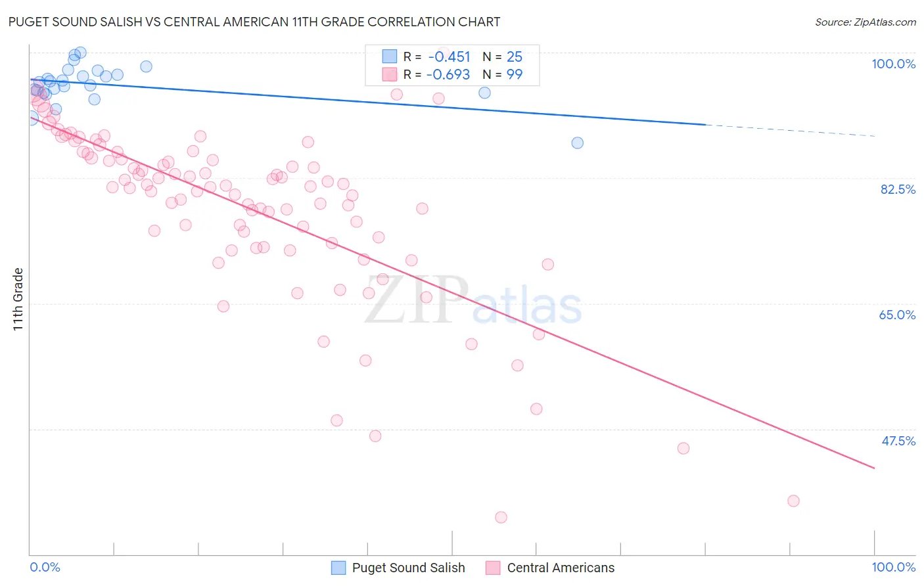
Task: Click the chart title text
Action: 254,22
